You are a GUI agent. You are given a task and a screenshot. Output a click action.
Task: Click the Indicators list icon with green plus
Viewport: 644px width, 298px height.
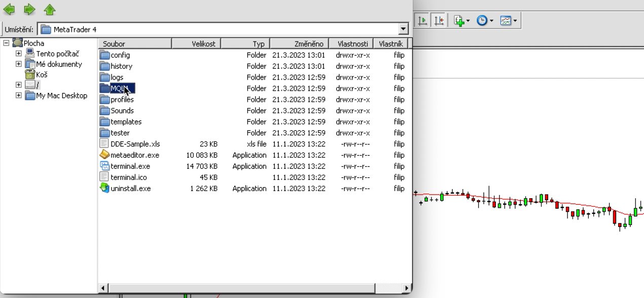coord(459,21)
